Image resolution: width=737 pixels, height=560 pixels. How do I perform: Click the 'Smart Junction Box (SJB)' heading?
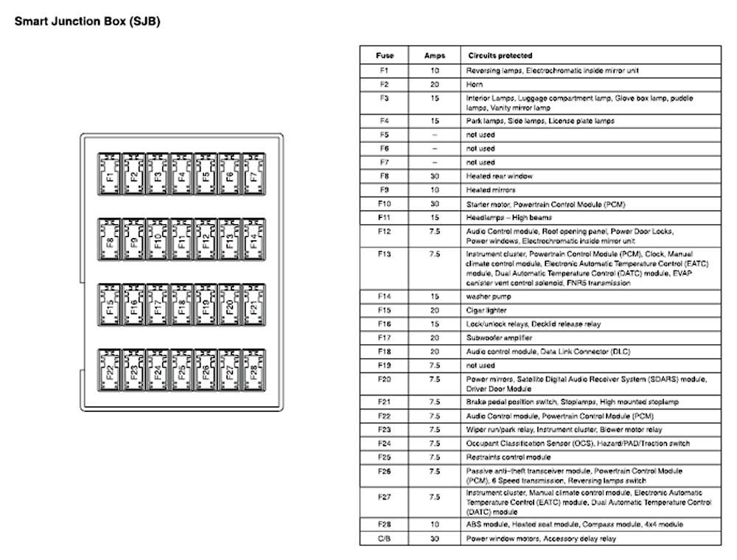click(x=88, y=21)
